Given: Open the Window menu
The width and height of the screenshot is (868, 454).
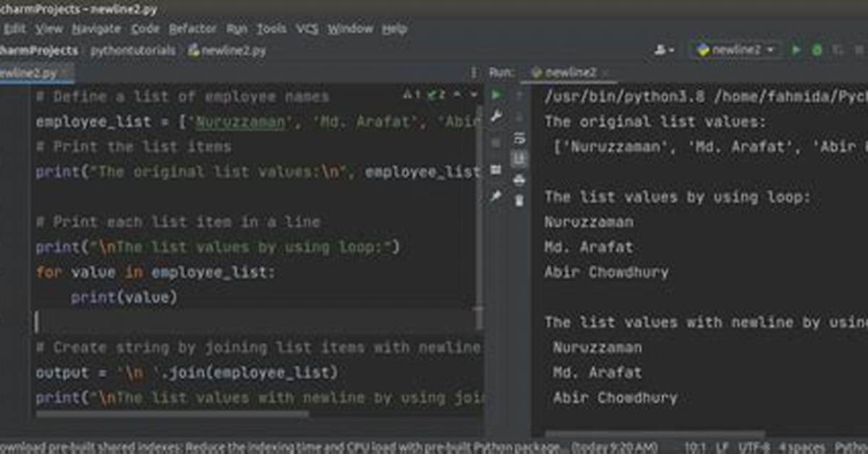Looking at the screenshot, I should [x=350, y=29].
